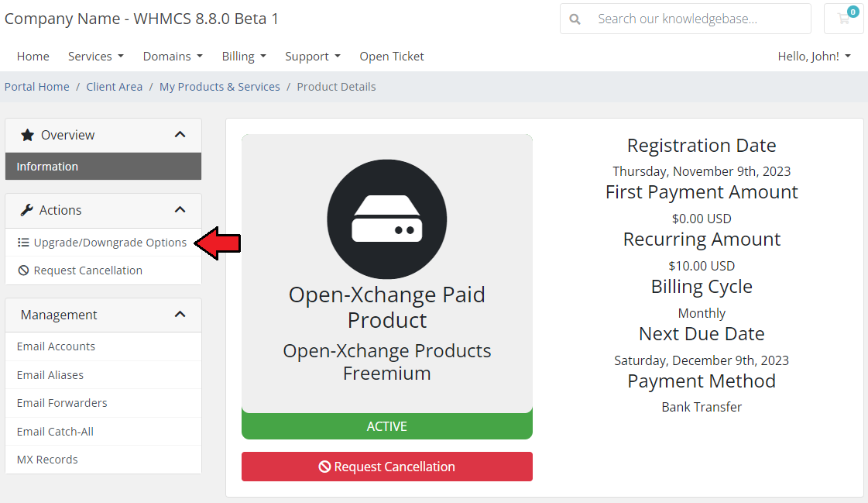
Task: Click the Product Details breadcrumb text
Action: click(x=336, y=87)
